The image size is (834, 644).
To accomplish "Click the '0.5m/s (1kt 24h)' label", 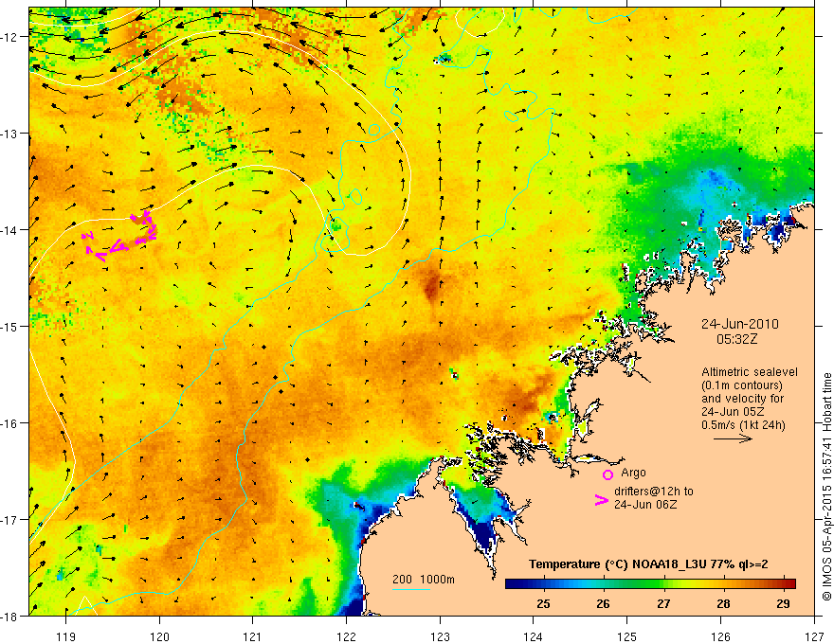I will [x=743, y=425].
